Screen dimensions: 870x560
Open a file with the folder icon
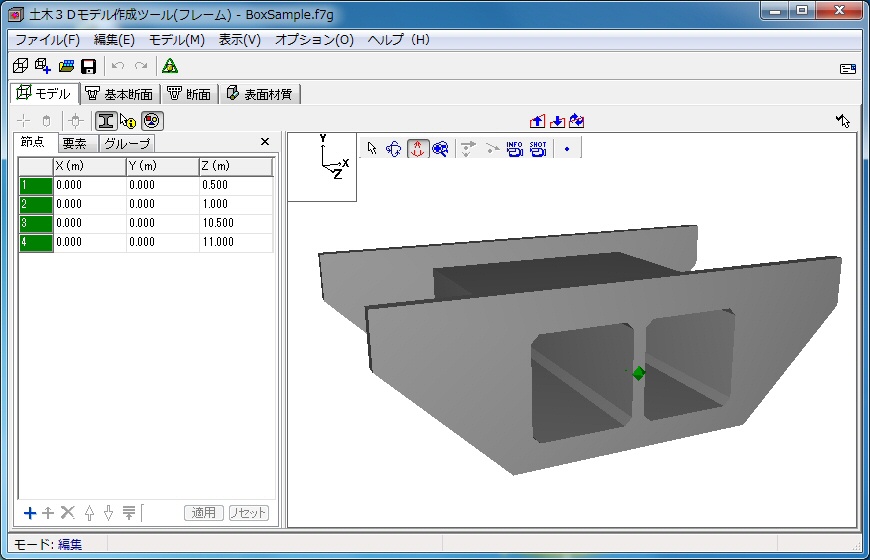[66, 66]
